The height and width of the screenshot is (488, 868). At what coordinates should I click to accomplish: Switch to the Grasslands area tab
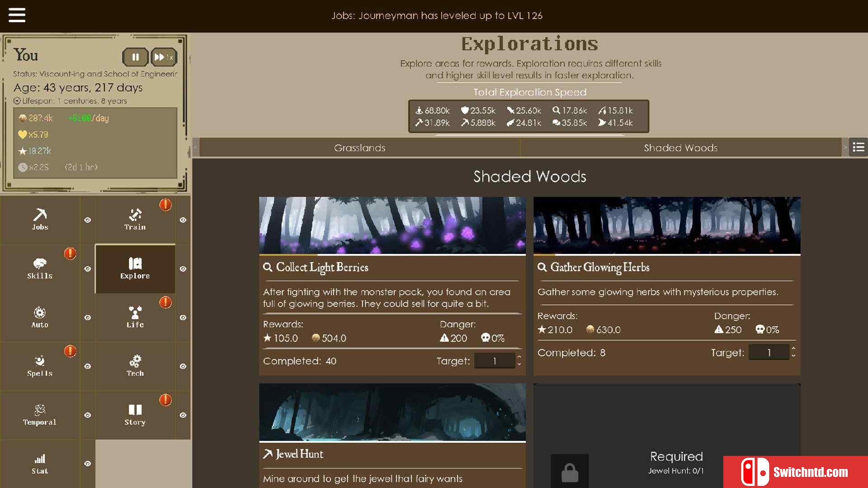[x=360, y=148]
